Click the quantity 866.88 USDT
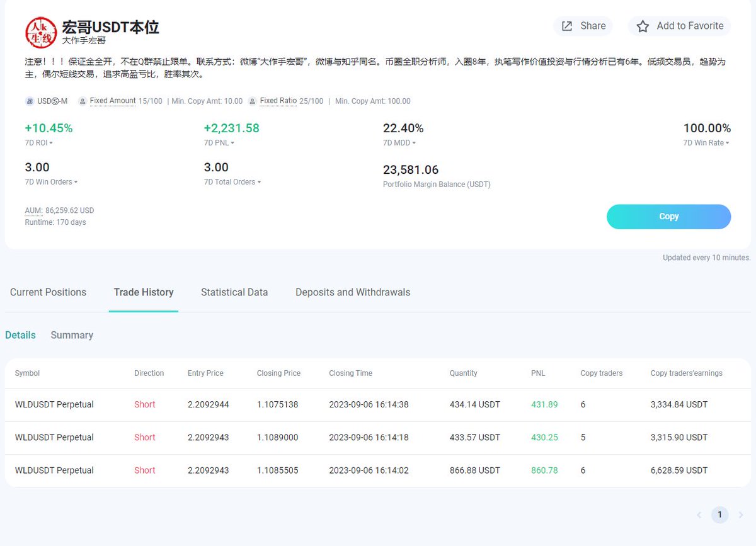 click(x=475, y=470)
